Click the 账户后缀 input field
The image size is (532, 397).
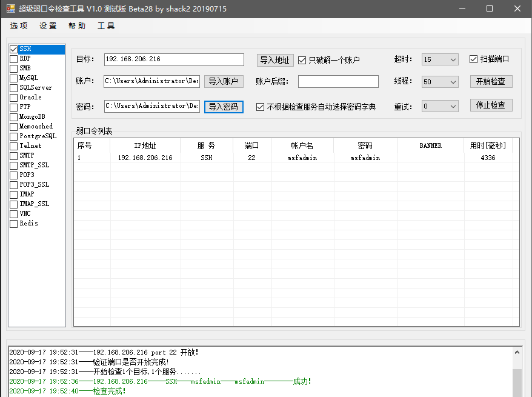[338, 81]
